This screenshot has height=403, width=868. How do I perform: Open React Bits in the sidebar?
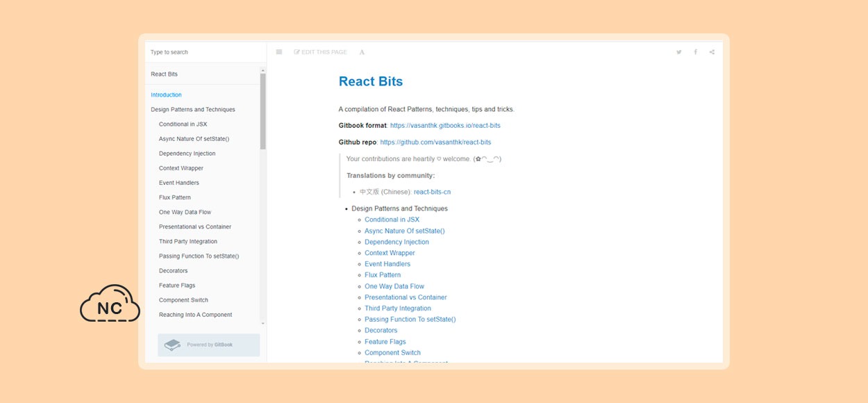coord(165,74)
